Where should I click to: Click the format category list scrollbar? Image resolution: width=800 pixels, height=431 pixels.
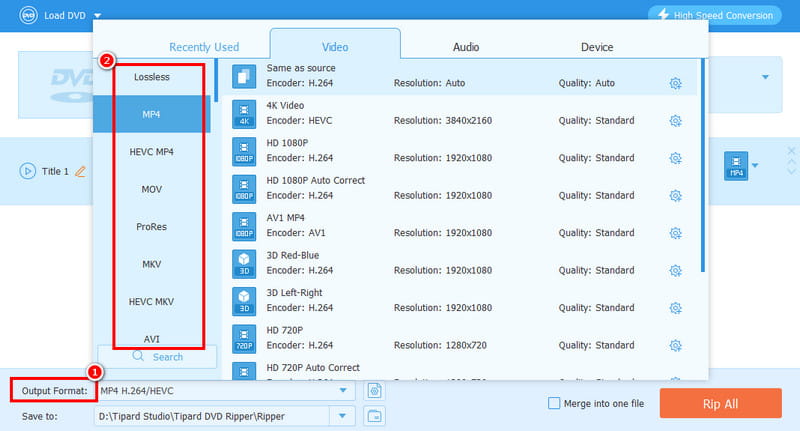216,81
